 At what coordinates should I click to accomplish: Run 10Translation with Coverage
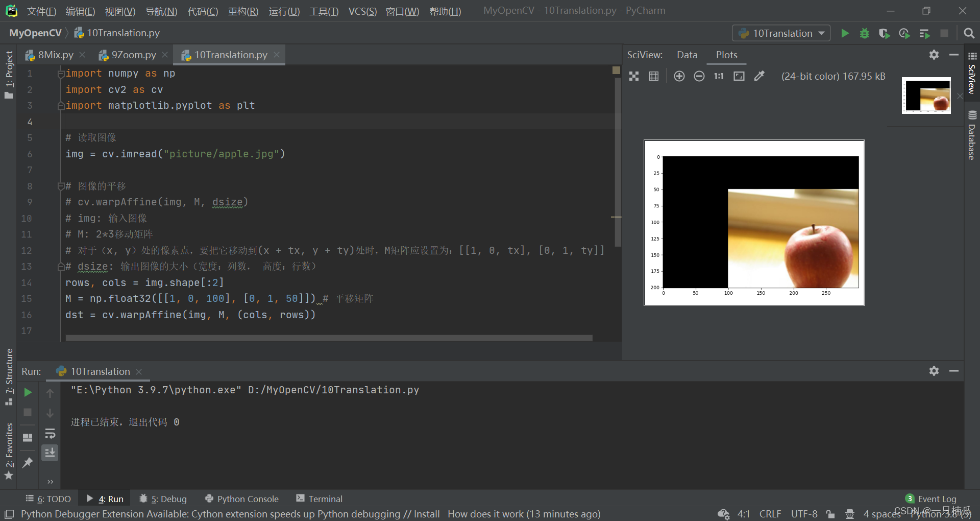pos(885,33)
